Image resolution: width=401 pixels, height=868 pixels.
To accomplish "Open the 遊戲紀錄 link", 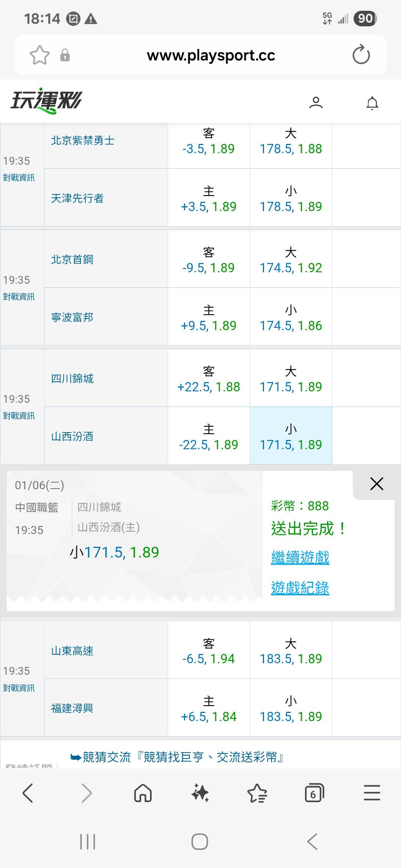I will pyautogui.click(x=300, y=588).
